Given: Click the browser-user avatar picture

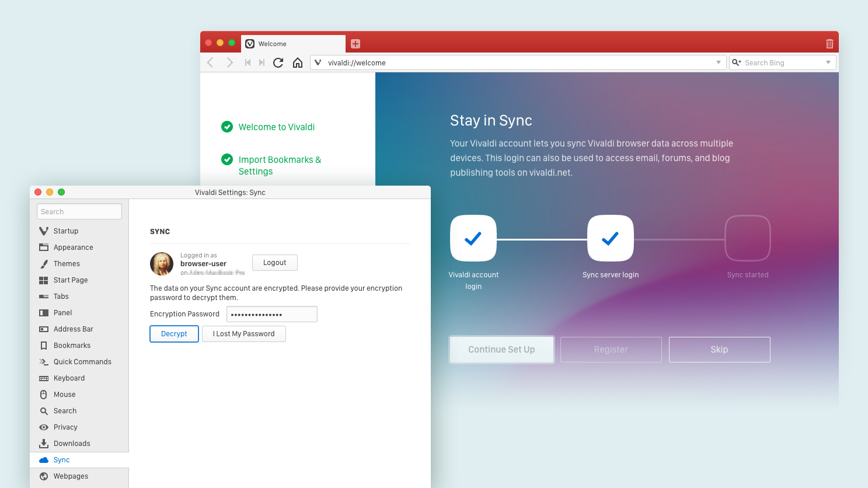Looking at the screenshot, I should pos(162,264).
